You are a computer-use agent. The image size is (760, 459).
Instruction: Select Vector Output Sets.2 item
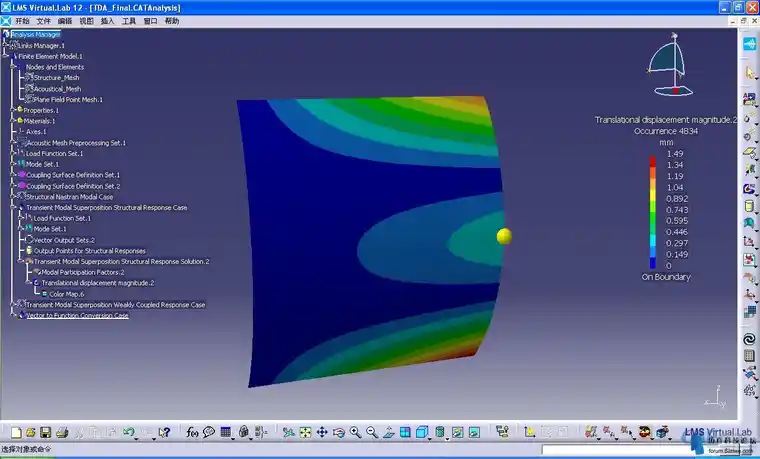[x=64, y=240]
